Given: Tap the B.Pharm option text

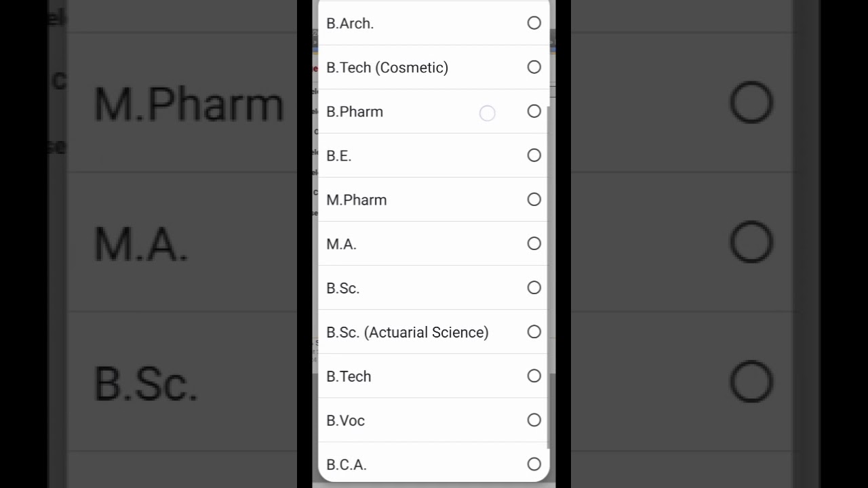Looking at the screenshot, I should pos(355,112).
